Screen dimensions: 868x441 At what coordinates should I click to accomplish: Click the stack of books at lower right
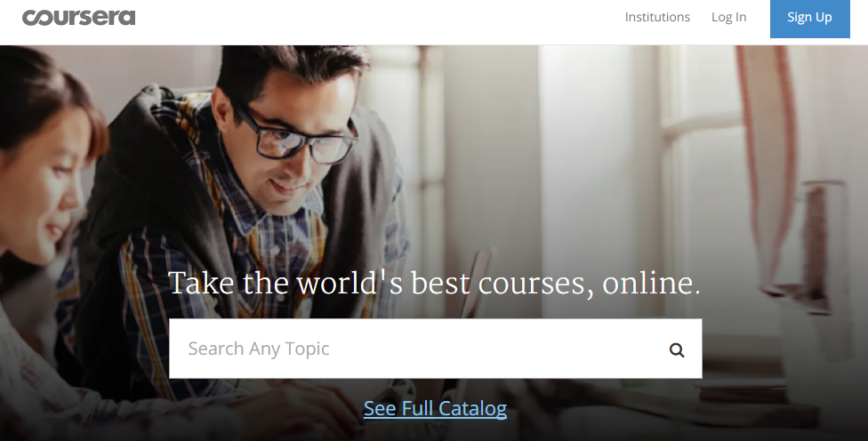742,393
